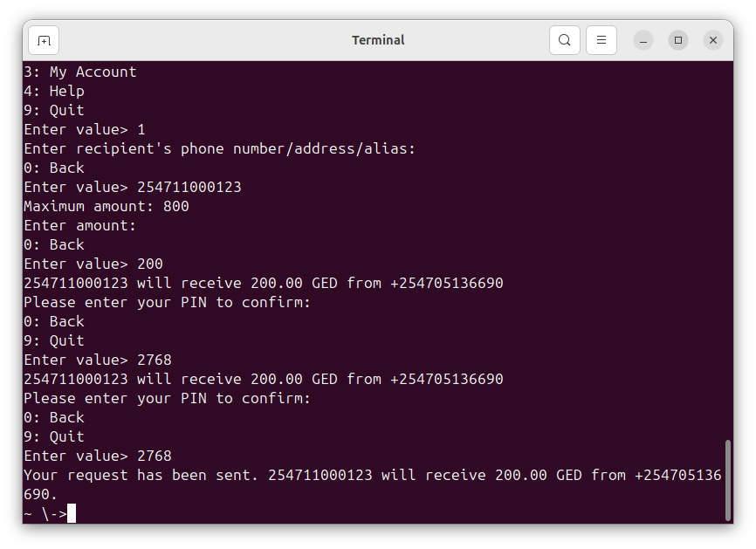756x549 pixels.
Task: Click the cursor block at the shell prompt
Action: [x=72, y=513]
